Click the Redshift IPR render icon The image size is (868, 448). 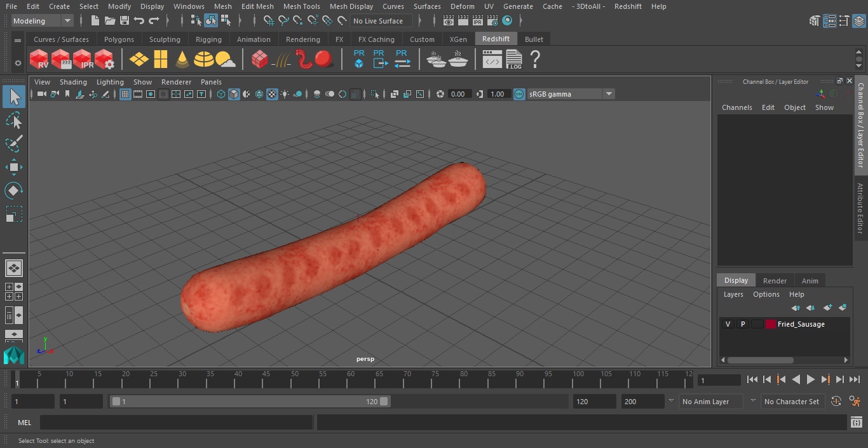[x=83, y=60]
